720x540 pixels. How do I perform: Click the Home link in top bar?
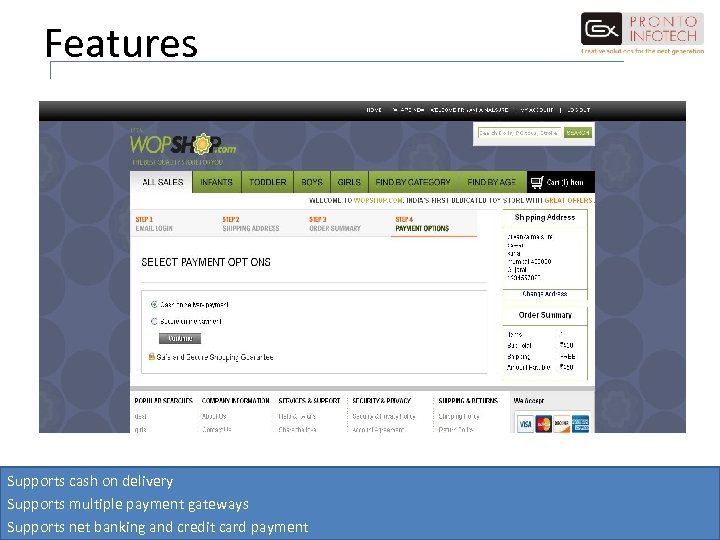click(374, 110)
